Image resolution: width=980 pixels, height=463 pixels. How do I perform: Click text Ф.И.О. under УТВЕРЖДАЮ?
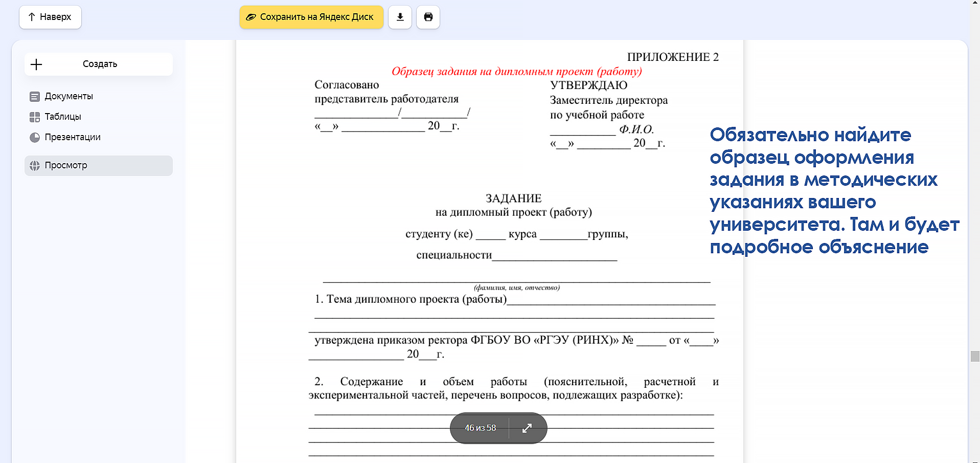click(x=636, y=129)
